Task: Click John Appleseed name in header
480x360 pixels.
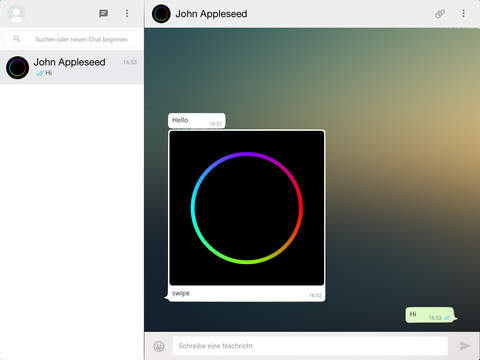Action: [x=211, y=14]
